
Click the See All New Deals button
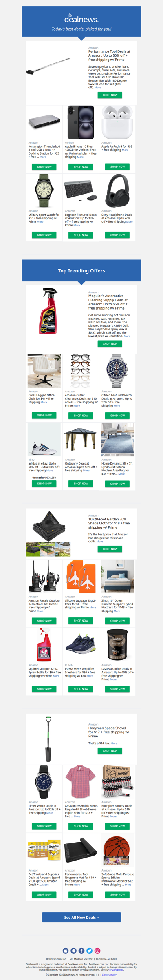coord(81,917)
